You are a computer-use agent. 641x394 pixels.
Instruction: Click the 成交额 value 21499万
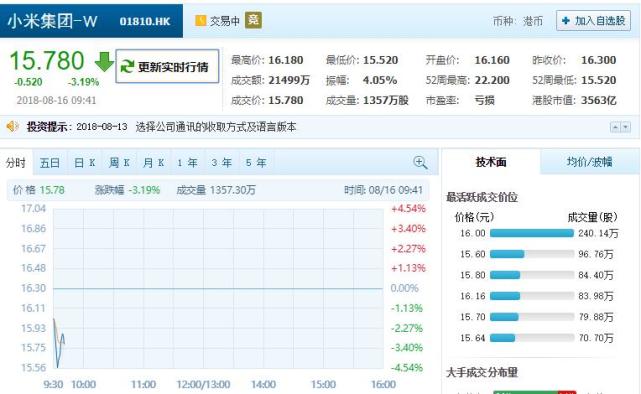289,80
